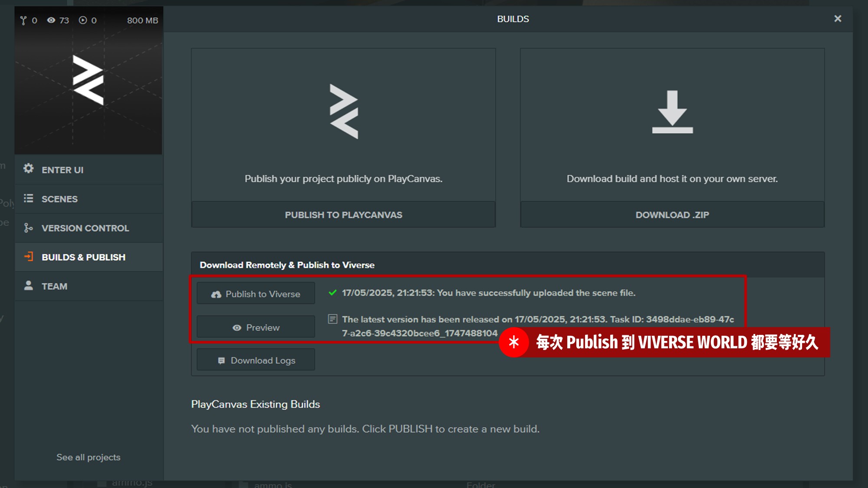The height and width of the screenshot is (488, 868).
Task: Click Publish to PlayCanvas button
Action: [343, 215]
